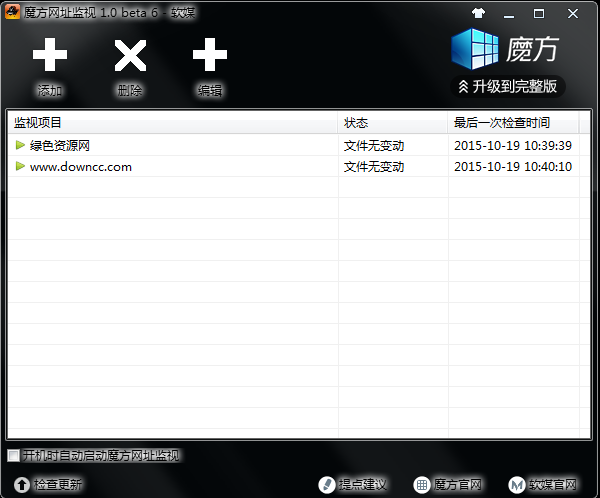Open the skin (shirt) icon in title bar

478,13
